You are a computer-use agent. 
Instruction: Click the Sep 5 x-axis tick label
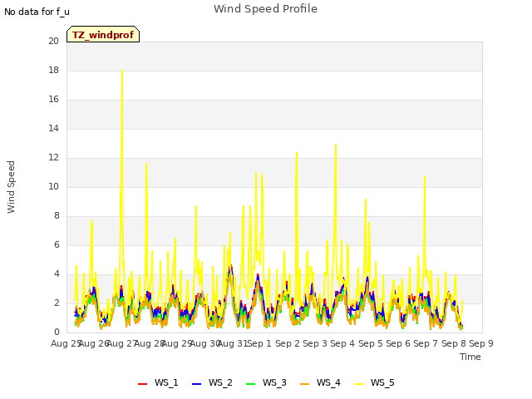point(371,343)
